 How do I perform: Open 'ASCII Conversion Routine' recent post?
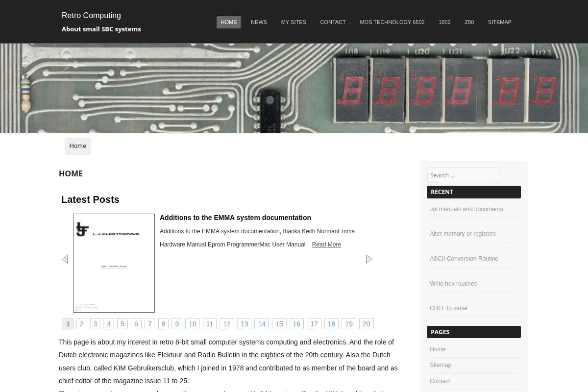tap(464, 259)
